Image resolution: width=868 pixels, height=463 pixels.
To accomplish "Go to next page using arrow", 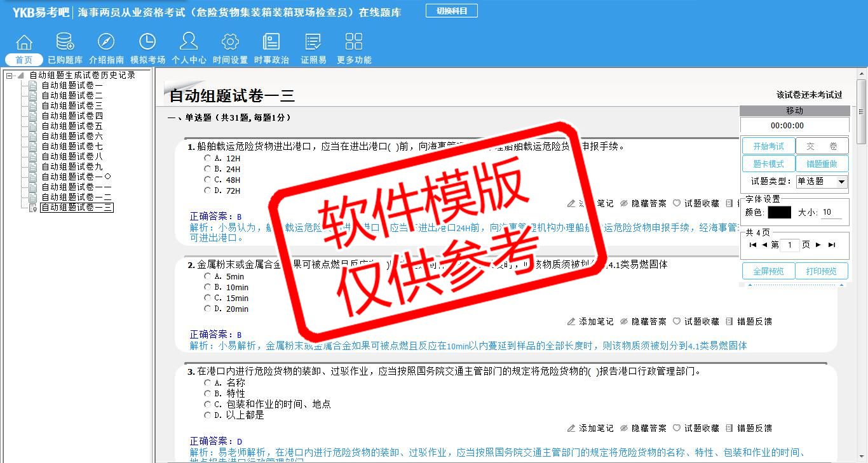I will [x=818, y=245].
